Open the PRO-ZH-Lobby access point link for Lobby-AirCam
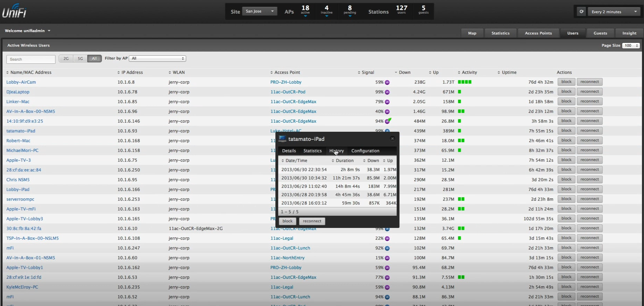Viewport: 644px width, 306px height. (286, 82)
